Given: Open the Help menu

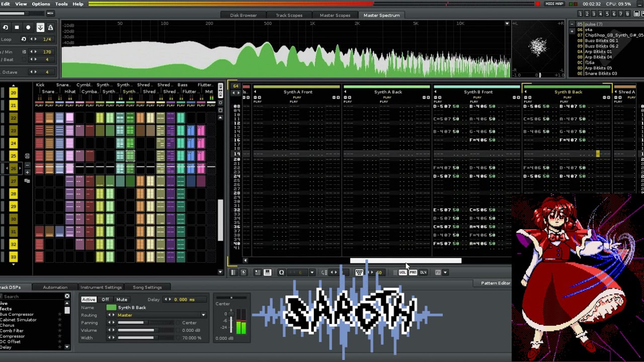Looking at the screenshot, I should [x=78, y=4].
